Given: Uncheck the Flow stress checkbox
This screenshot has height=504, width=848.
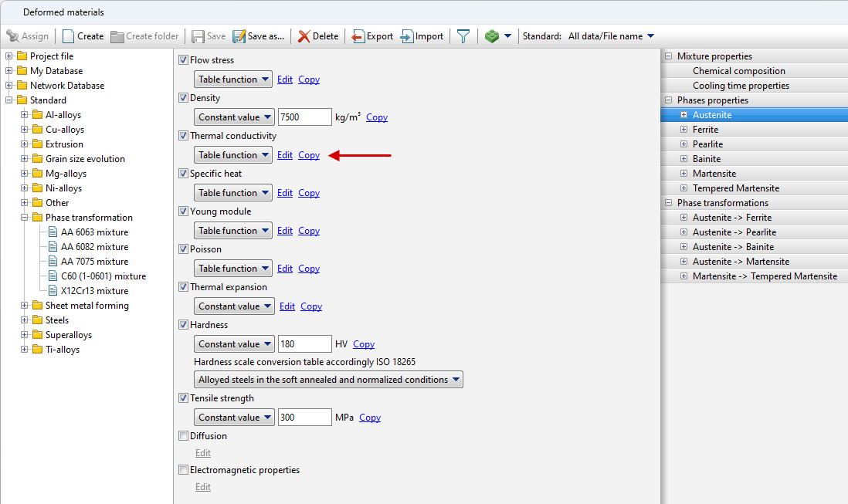Looking at the screenshot, I should 183,60.
